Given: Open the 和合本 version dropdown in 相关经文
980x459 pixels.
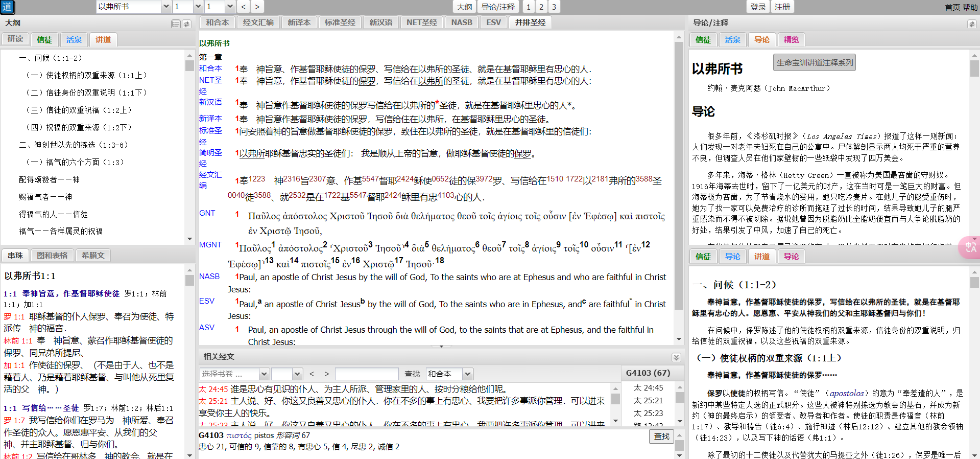Looking at the screenshot, I should pyautogui.click(x=467, y=374).
